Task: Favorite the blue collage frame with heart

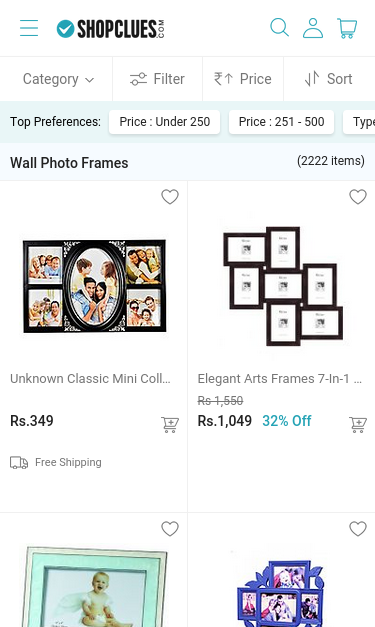Action: click(358, 529)
